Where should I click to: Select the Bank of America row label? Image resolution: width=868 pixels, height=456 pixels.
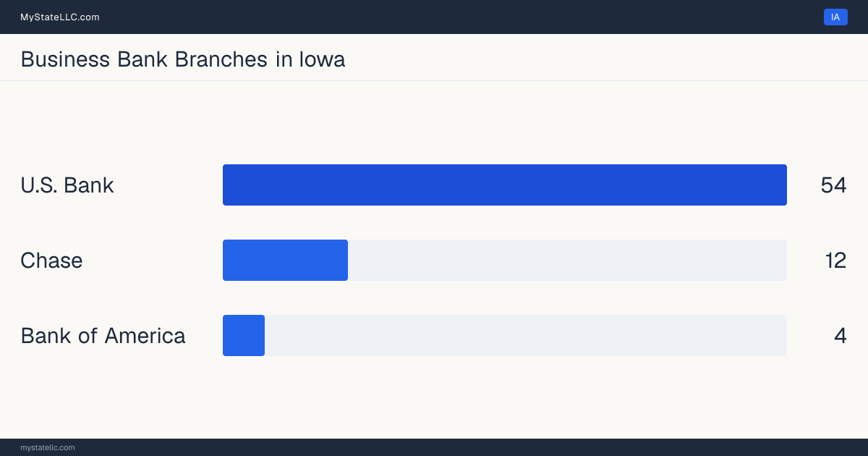click(x=103, y=336)
